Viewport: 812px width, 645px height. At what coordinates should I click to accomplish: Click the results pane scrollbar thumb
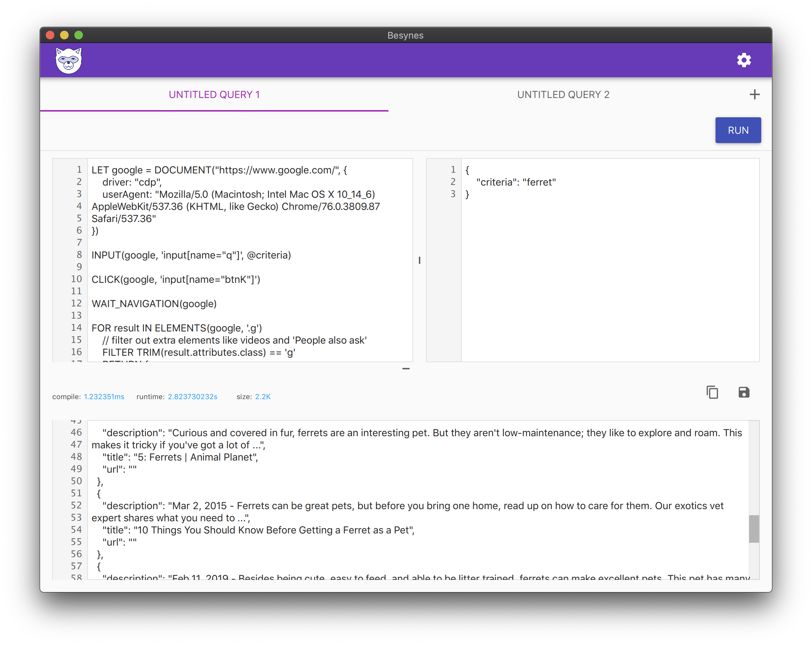[754, 528]
